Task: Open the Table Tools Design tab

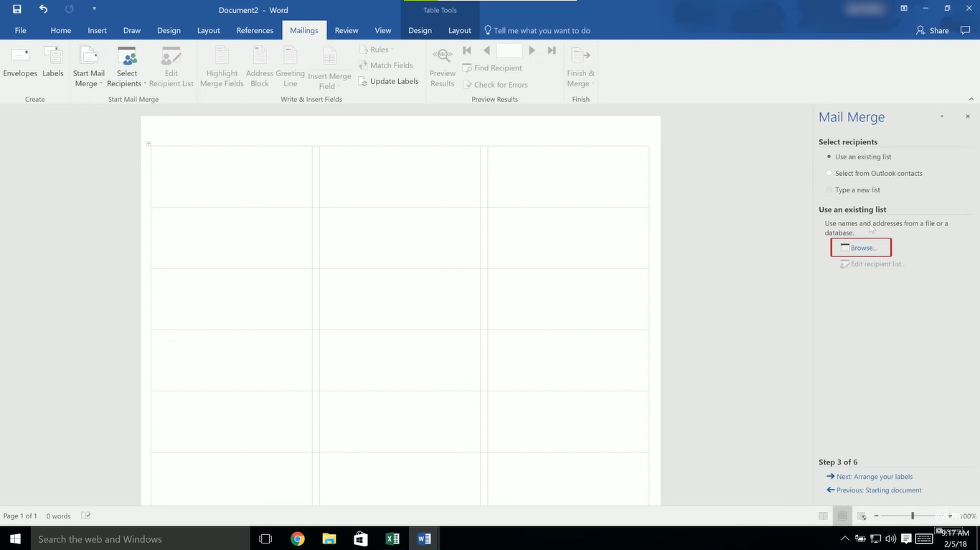Action: pos(420,30)
